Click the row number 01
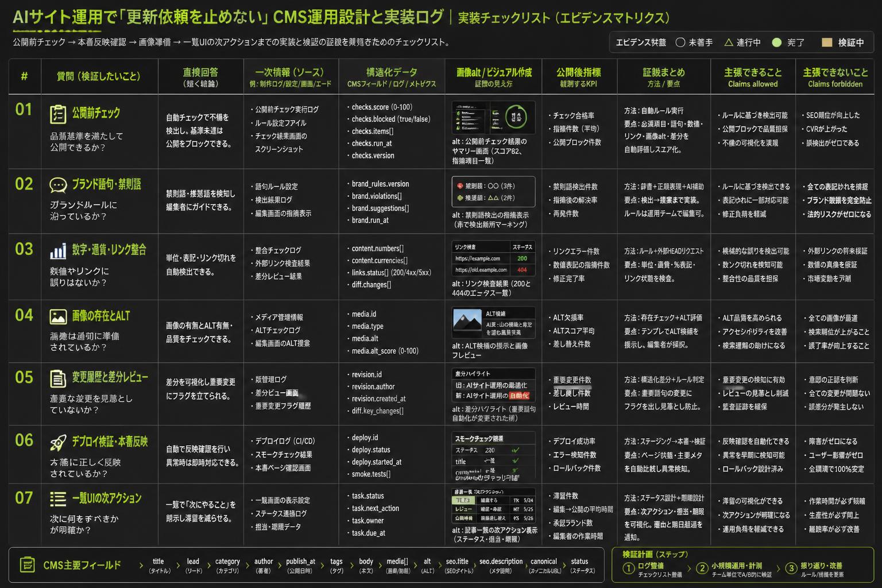882x588 pixels. [24, 109]
